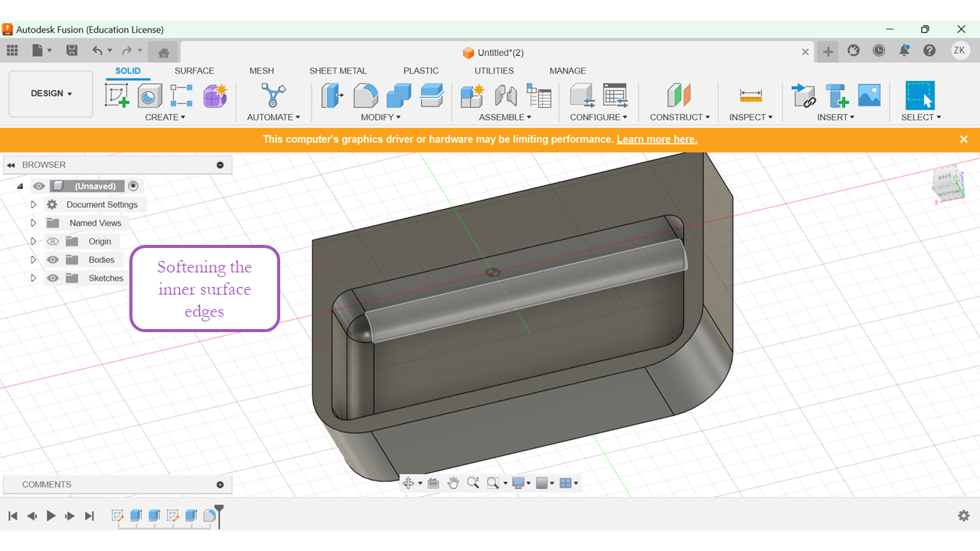Select the New Component tool

[472, 96]
